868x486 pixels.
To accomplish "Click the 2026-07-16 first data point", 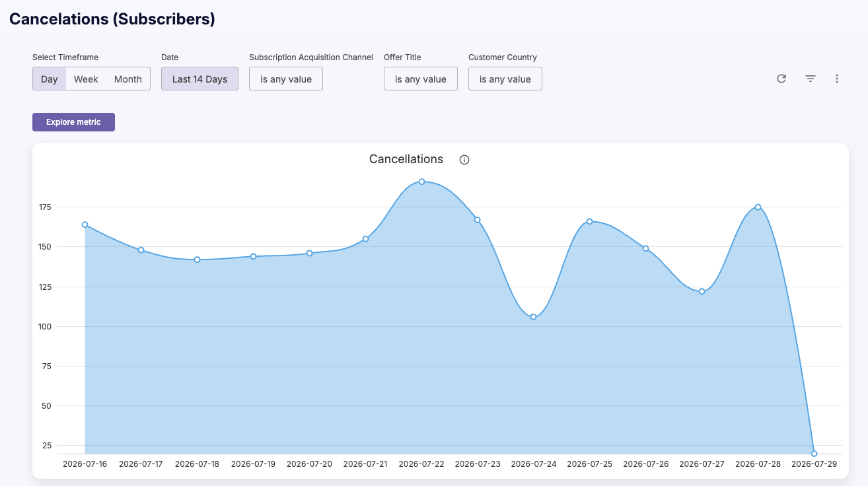I will 85,225.
